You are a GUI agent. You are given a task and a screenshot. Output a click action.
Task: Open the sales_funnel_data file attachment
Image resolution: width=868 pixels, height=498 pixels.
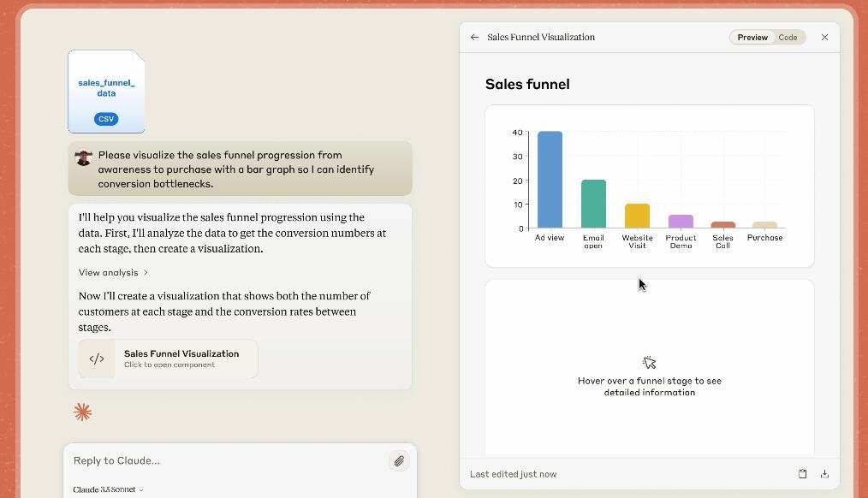pos(106,91)
